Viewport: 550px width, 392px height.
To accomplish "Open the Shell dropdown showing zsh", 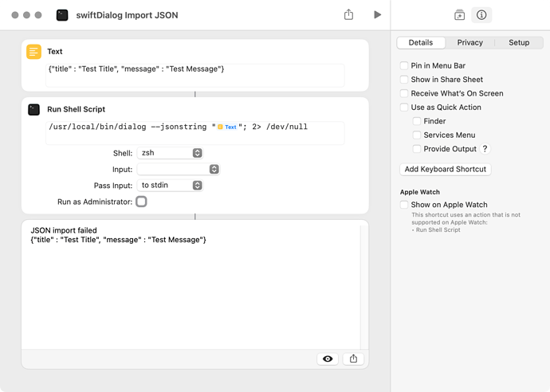I will pyautogui.click(x=170, y=153).
